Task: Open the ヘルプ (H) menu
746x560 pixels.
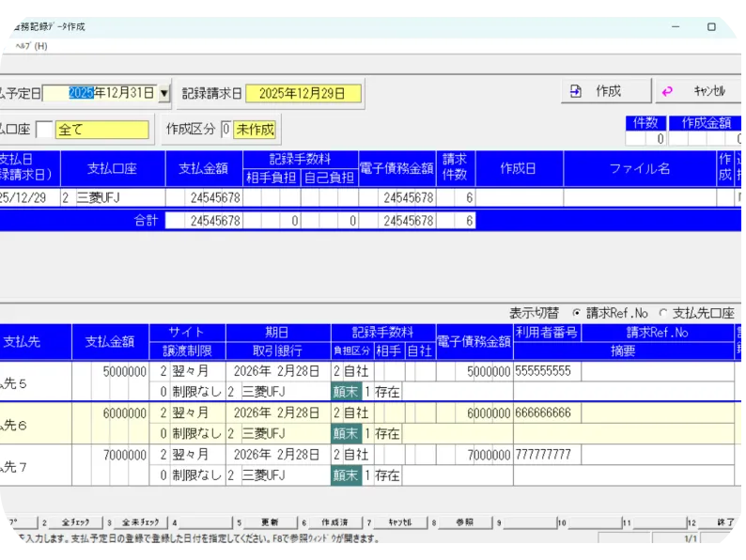Action: (31, 46)
